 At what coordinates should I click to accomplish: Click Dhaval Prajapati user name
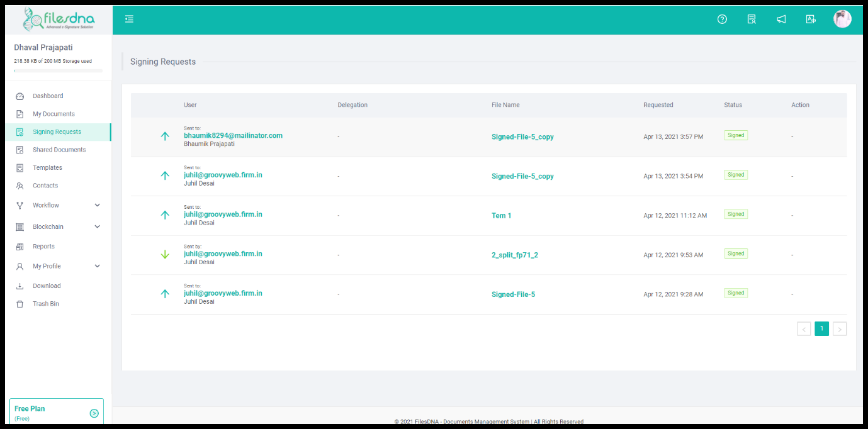(x=43, y=48)
